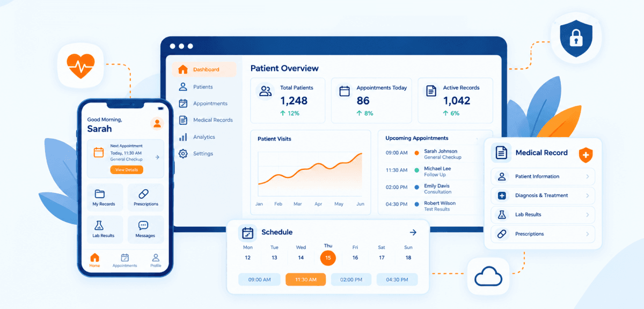Choose the 04:30 PM time slot
The width and height of the screenshot is (644, 309).
397,279
